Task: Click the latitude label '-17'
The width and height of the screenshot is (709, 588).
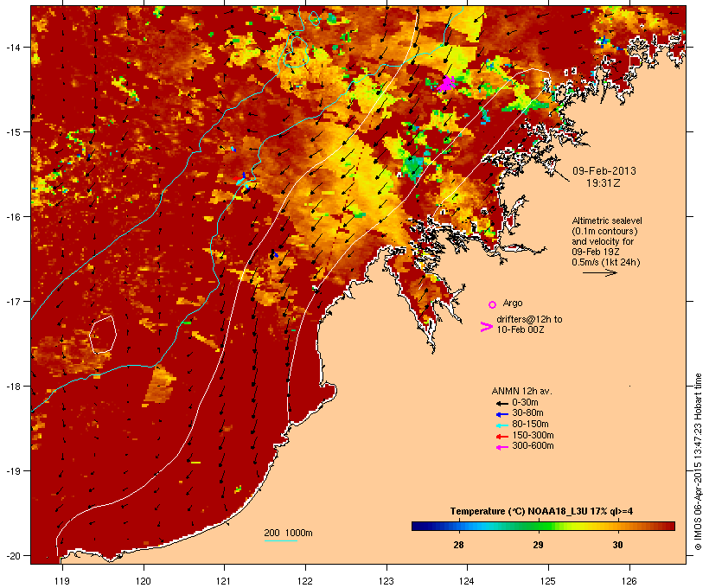Action: 12,301
